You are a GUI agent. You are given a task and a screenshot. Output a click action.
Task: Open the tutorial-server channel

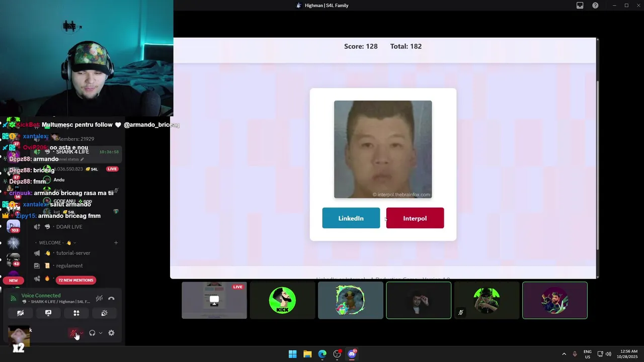[73, 253]
